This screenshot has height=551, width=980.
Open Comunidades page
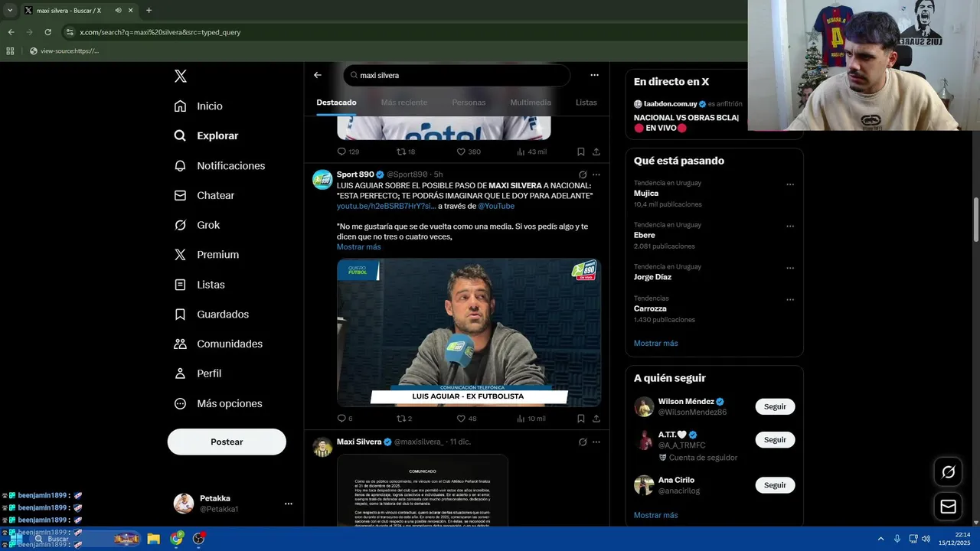(x=218, y=344)
